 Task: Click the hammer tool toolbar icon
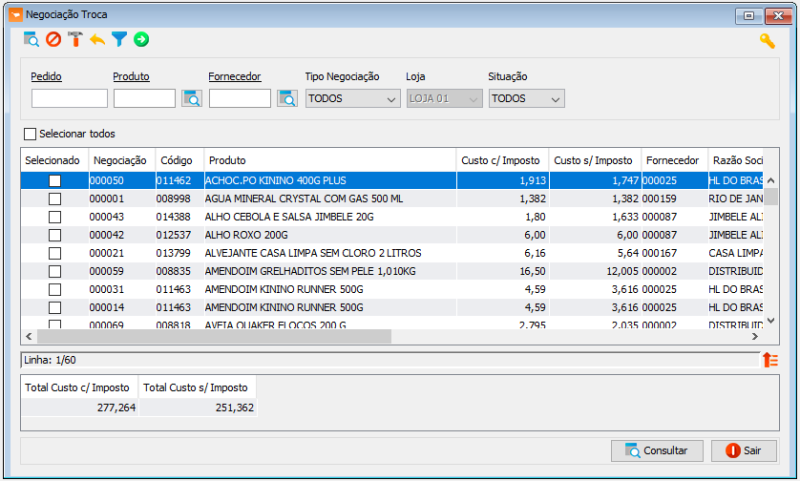[x=76, y=39]
